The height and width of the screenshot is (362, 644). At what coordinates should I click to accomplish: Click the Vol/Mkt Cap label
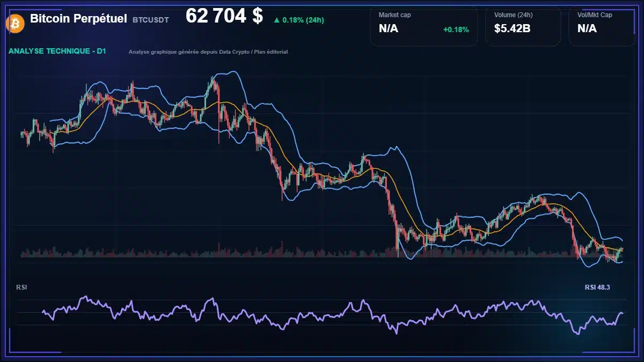595,15
